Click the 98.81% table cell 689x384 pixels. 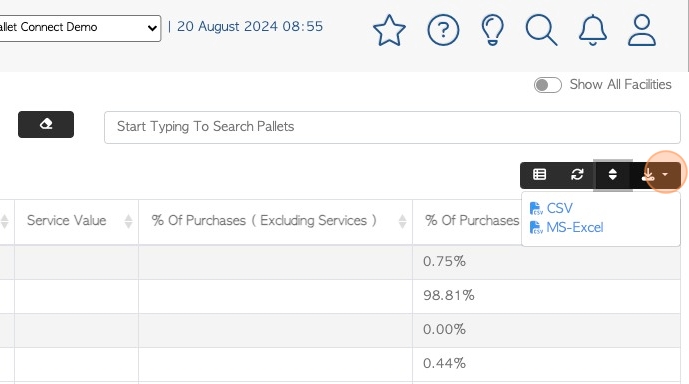[546, 296]
